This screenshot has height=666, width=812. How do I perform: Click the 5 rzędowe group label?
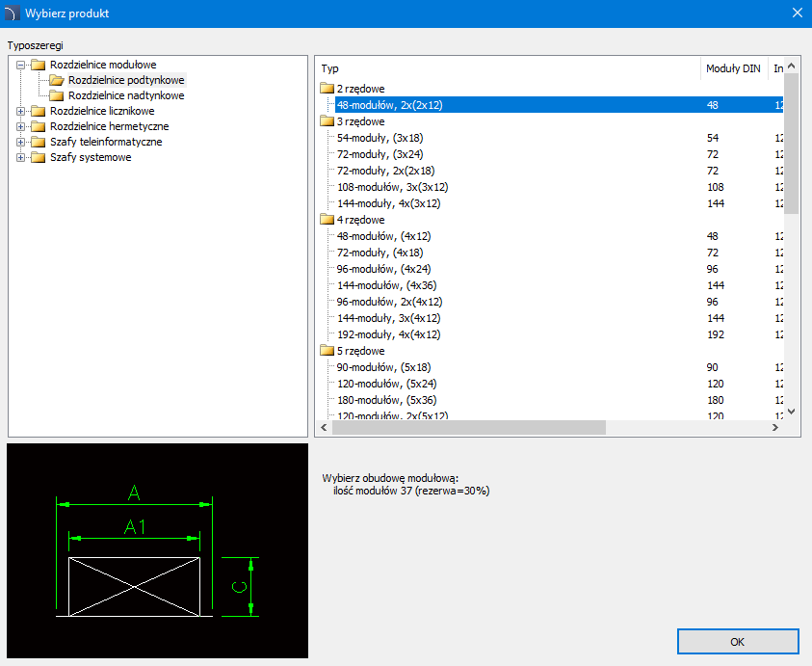[x=361, y=351]
